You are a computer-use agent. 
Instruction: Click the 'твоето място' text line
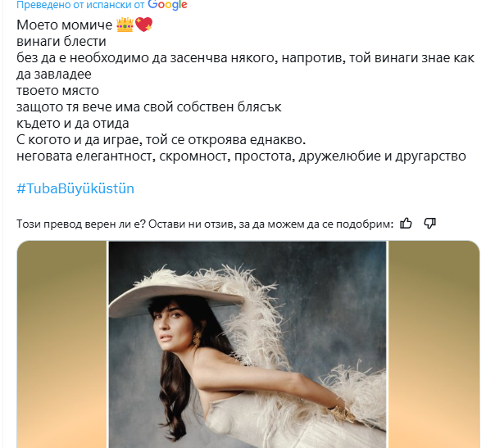click(57, 91)
